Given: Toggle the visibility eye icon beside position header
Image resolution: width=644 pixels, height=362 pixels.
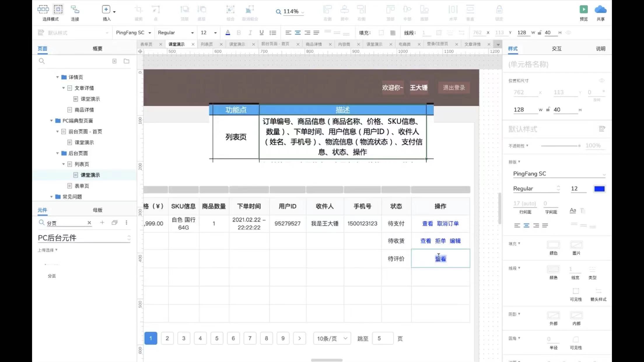Looking at the screenshot, I should click(601, 80).
